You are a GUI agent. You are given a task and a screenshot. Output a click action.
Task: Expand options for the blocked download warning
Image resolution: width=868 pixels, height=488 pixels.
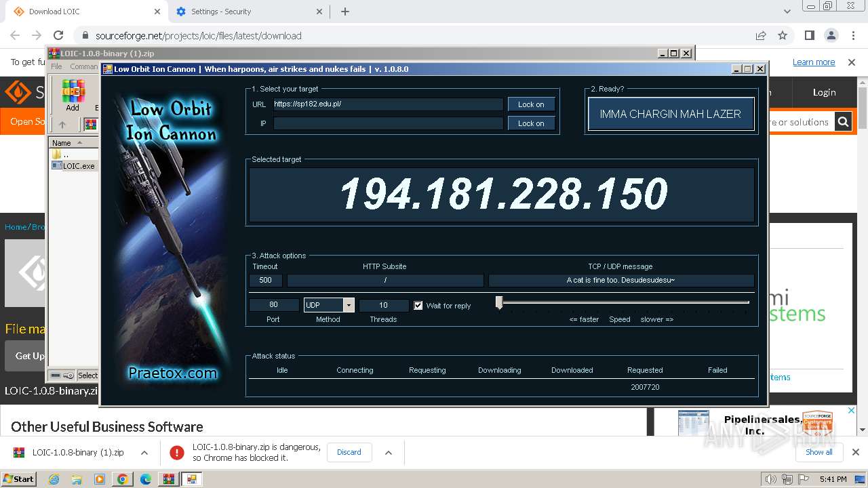(x=388, y=452)
